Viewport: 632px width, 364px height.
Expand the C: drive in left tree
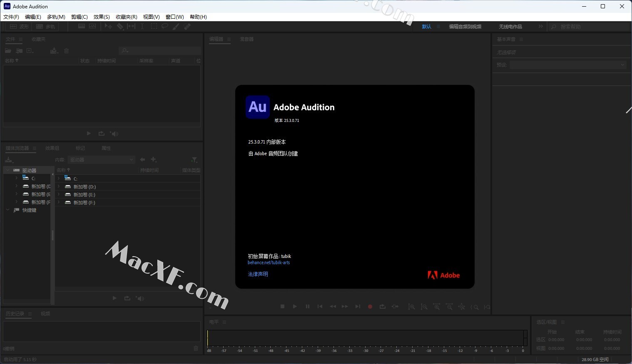17,178
